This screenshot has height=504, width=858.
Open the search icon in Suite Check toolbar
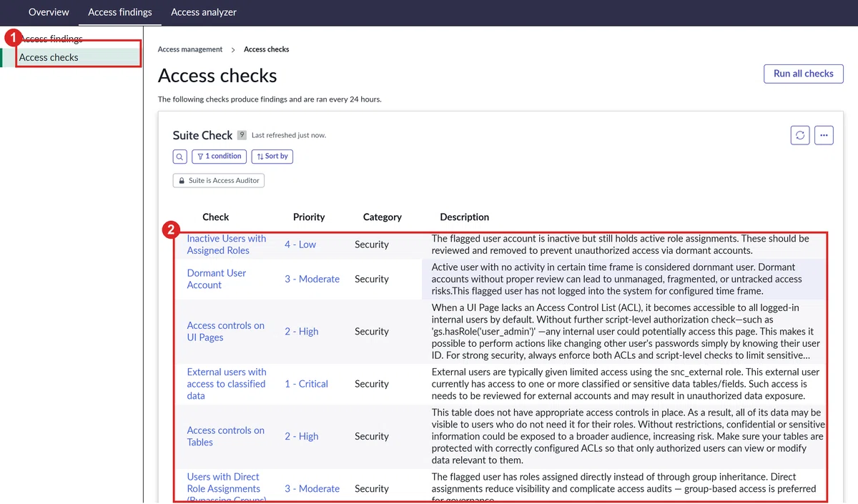pos(179,156)
